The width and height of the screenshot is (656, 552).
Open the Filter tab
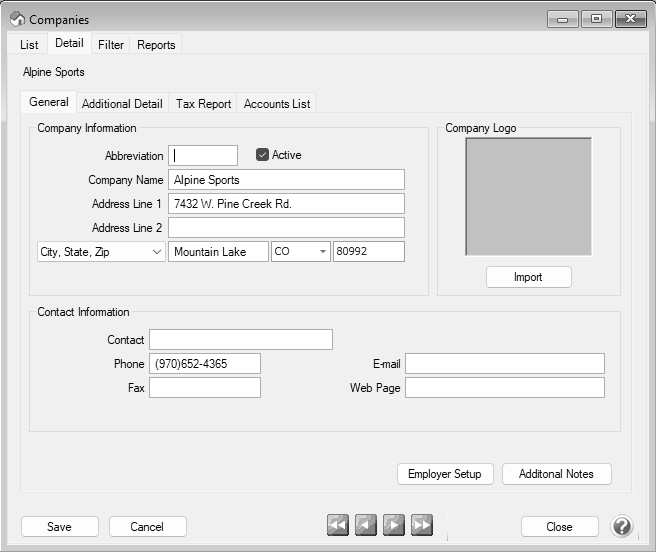[111, 45]
